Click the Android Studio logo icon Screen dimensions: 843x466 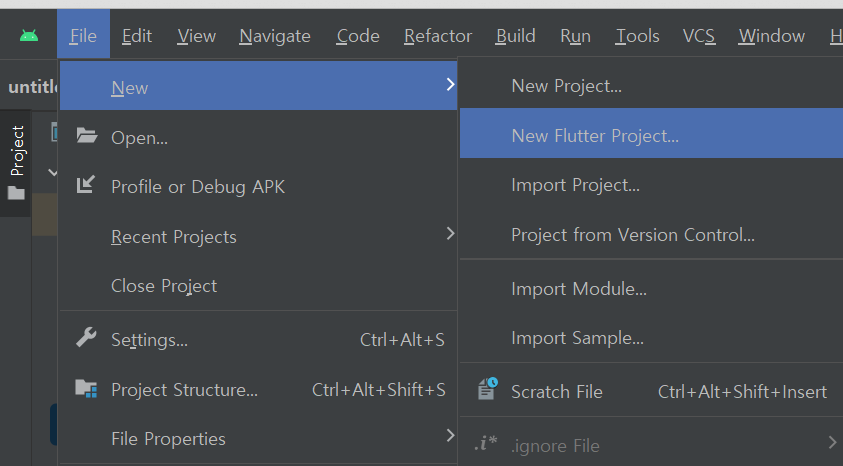click(x=28, y=36)
